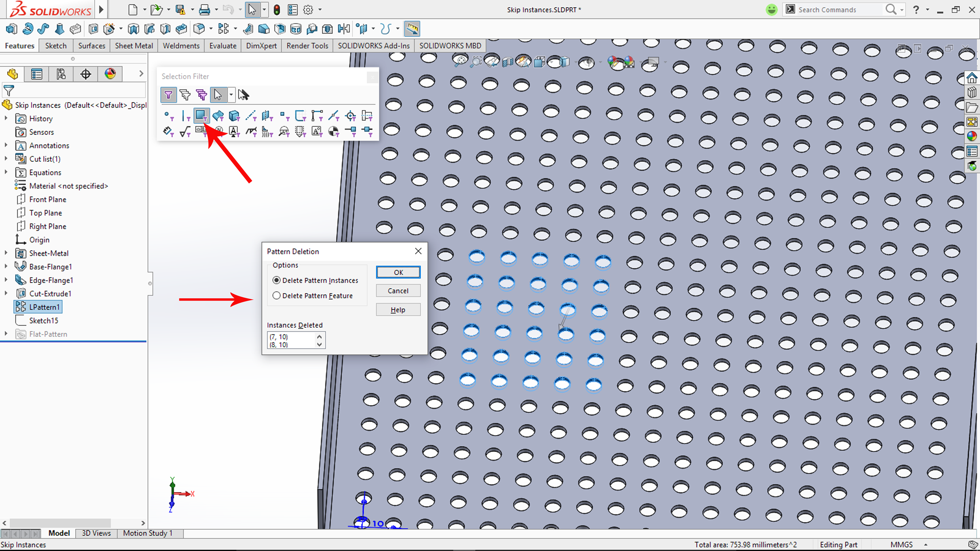Click the Filter Vertices icon
Viewport: 980px width, 551px height.
pos(168,115)
